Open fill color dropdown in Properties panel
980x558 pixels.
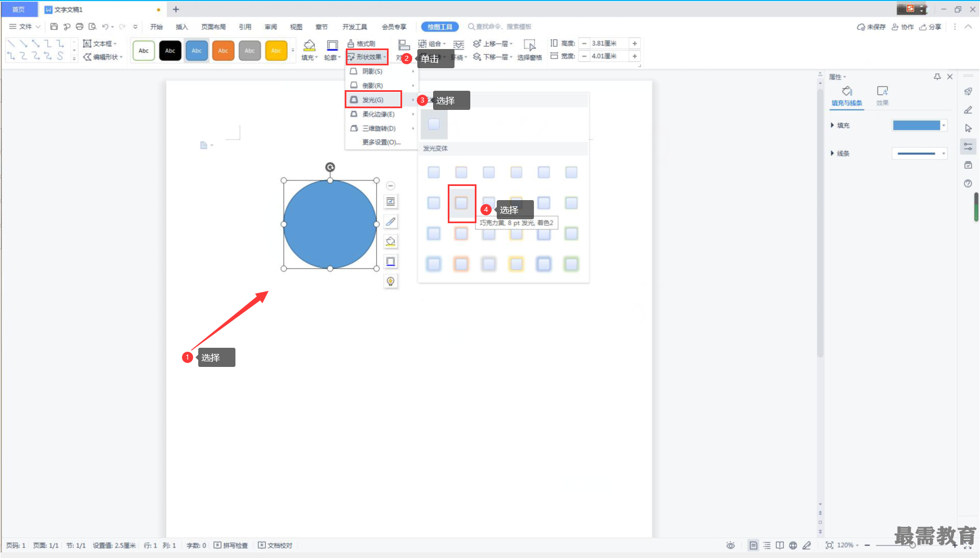[x=944, y=125]
